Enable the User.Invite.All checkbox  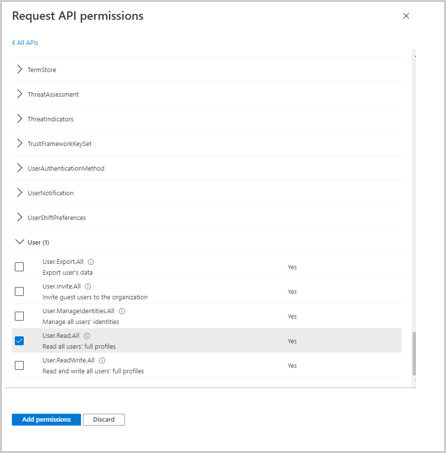19,292
